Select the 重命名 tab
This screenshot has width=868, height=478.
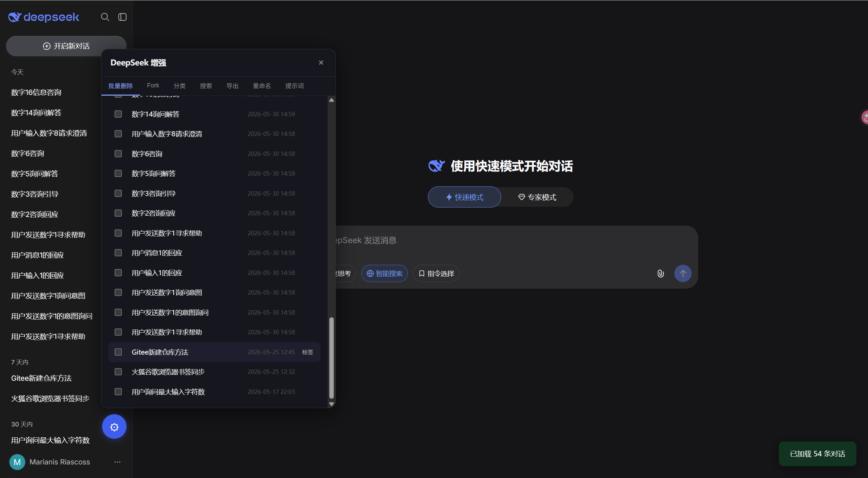point(262,86)
